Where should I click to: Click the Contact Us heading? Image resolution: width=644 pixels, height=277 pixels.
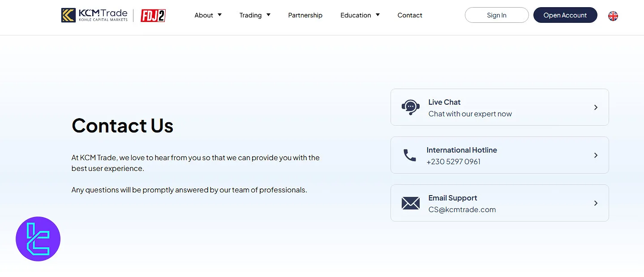point(122,126)
